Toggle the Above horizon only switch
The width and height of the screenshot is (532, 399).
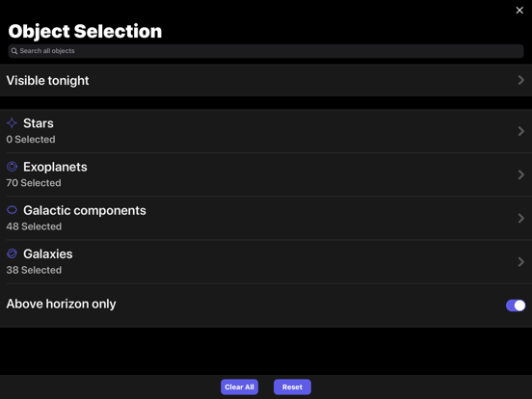pyautogui.click(x=516, y=306)
